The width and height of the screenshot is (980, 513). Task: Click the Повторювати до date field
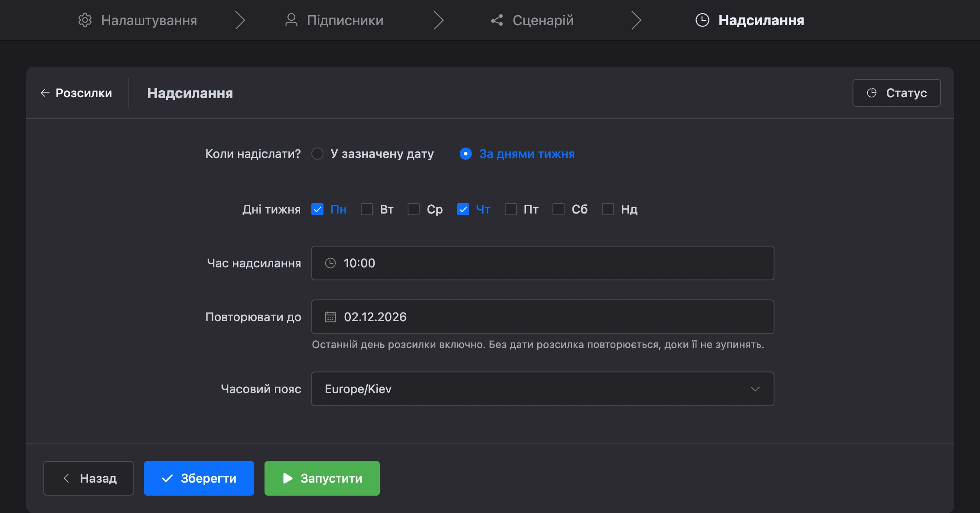coord(542,317)
